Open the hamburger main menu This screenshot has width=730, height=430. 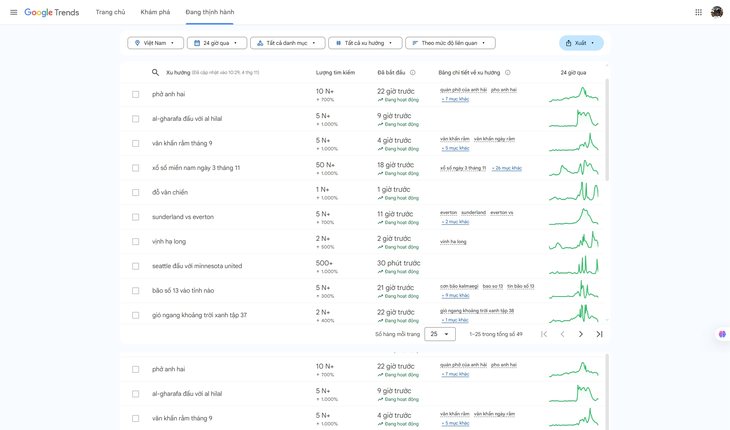[13, 13]
